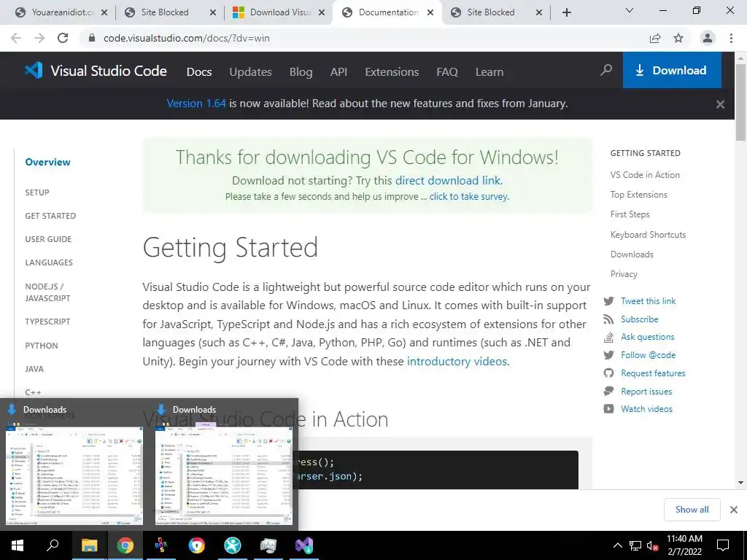747x560 pixels.
Task: Open the Extensions nav item
Action: [392, 72]
